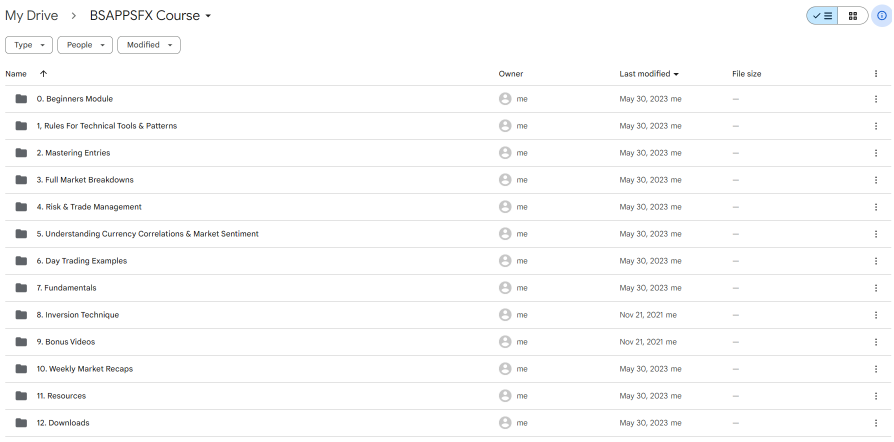Switch to grid layout view
894x442 pixels.
point(852,16)
